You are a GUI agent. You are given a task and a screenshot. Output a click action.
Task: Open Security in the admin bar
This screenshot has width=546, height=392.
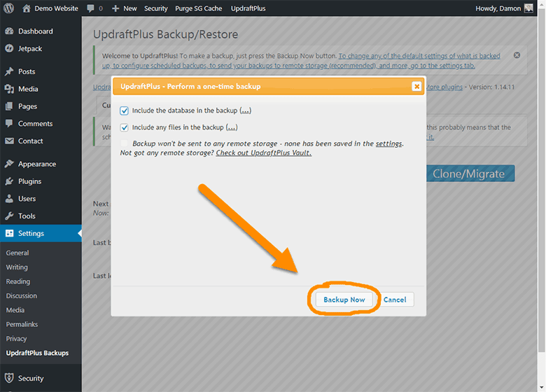click(155, 8)
